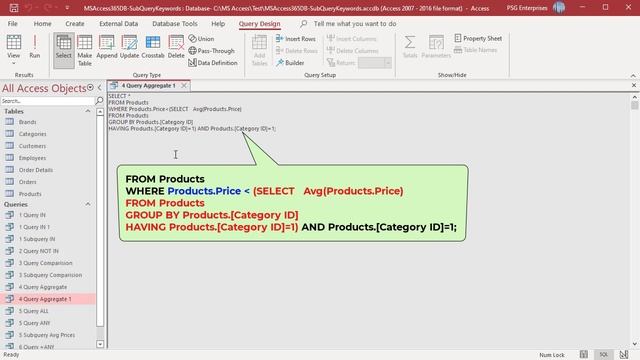The width and height of the screenshot is (640, 360).
Task: Choose Delete query type
Action: click(176, 46)
